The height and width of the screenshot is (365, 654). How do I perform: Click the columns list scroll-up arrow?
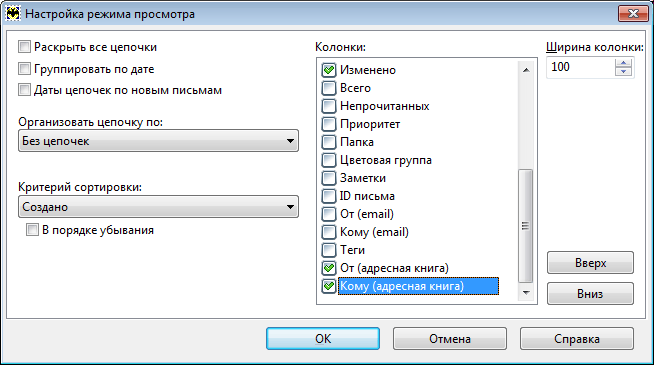pos(526,70)
